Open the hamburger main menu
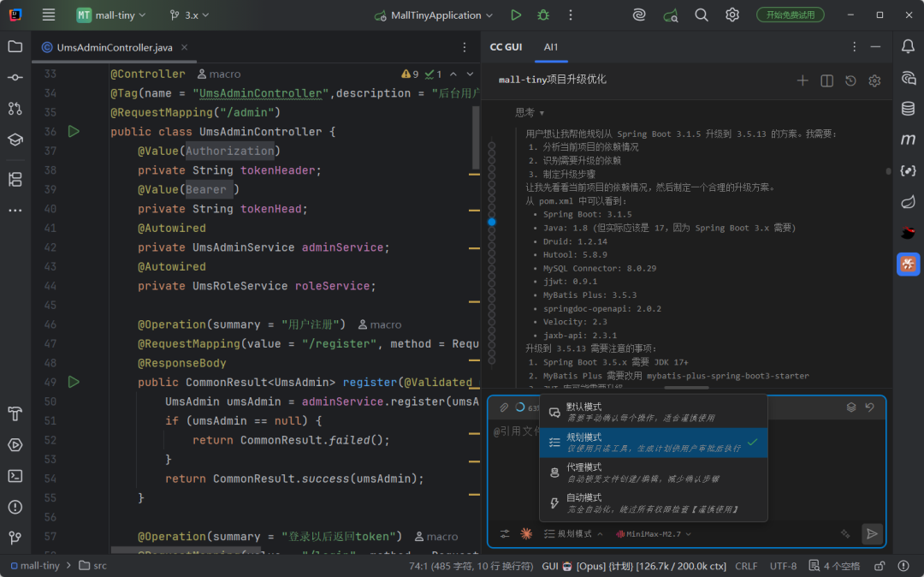The height and width of the screenshot is (577, 924). point(48,15)
